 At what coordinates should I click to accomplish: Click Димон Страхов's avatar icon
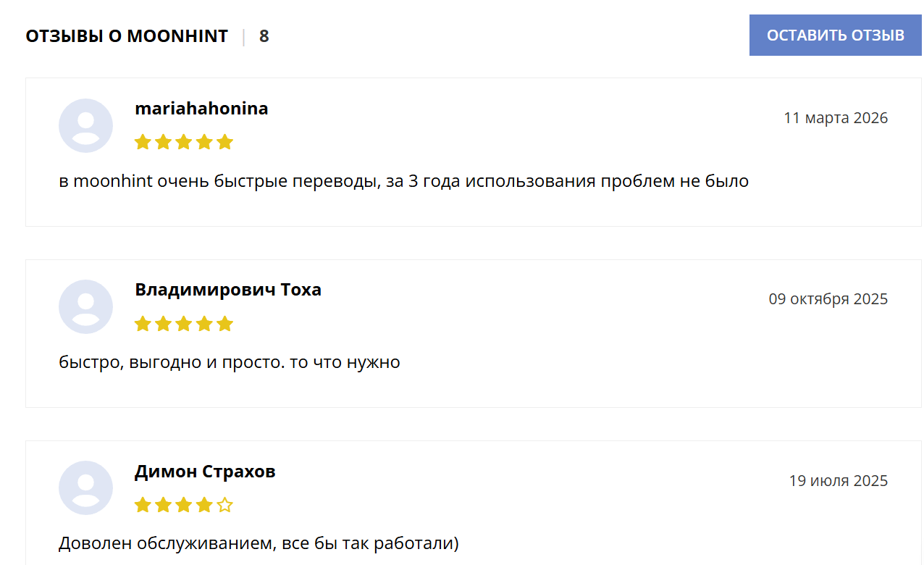click(x=85, y=487)
